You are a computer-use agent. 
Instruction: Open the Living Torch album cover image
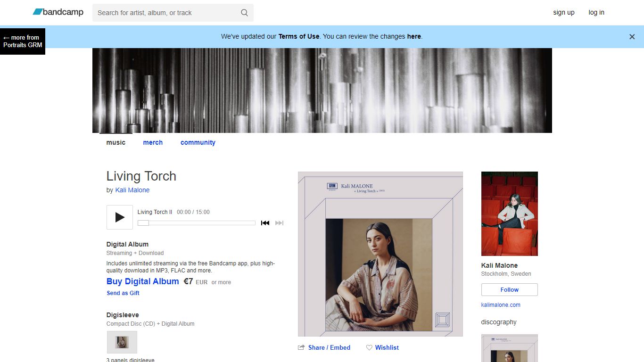pos(380,254)
